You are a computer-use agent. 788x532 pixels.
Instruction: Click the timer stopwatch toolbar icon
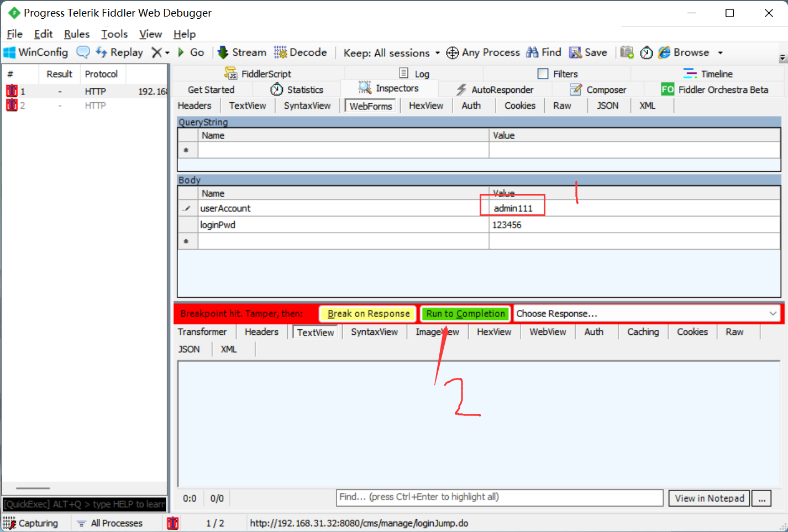[647, 52]
